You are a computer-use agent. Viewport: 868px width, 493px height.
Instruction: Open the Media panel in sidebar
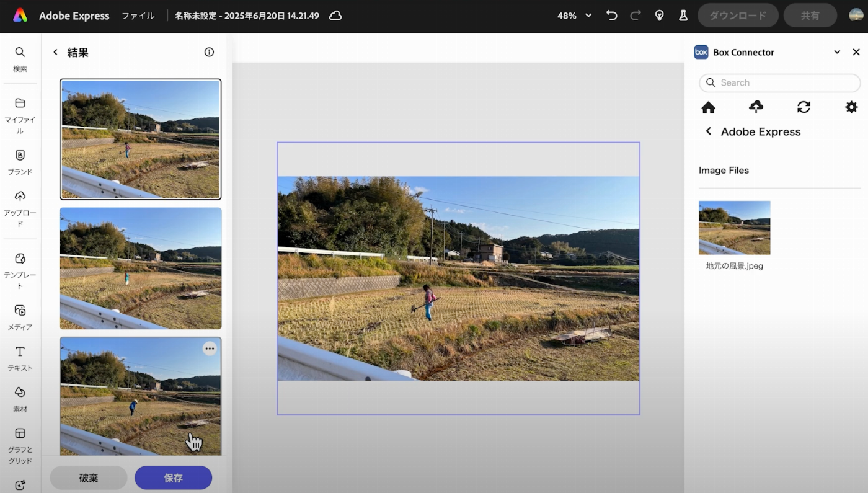(20, 311)
